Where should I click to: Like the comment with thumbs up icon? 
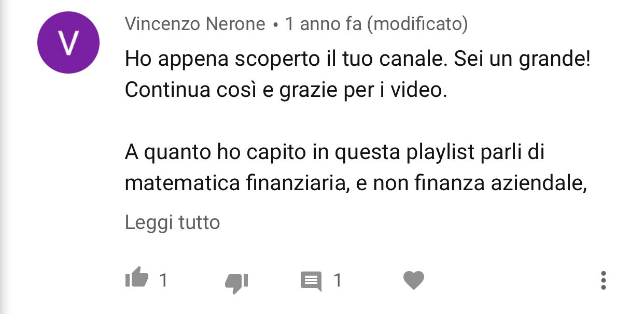(137, 280)
